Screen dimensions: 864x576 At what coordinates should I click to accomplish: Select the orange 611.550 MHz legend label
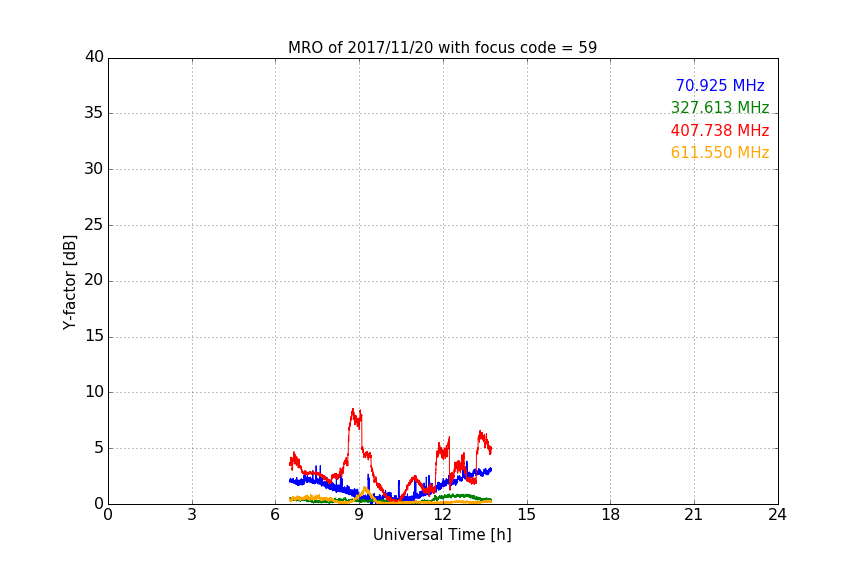coord(720,152)
